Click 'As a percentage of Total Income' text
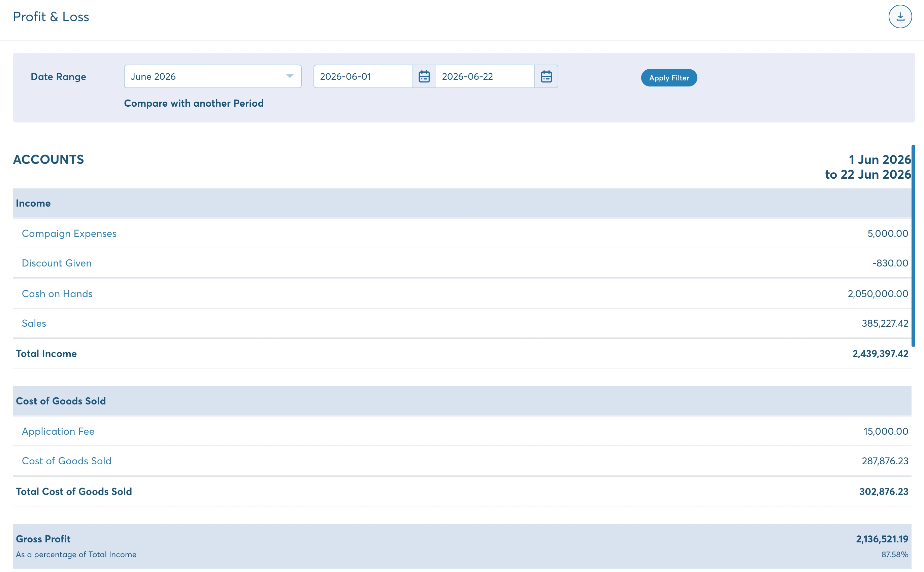Viewport: 924px width, 572px height. [x=76, y=554]
